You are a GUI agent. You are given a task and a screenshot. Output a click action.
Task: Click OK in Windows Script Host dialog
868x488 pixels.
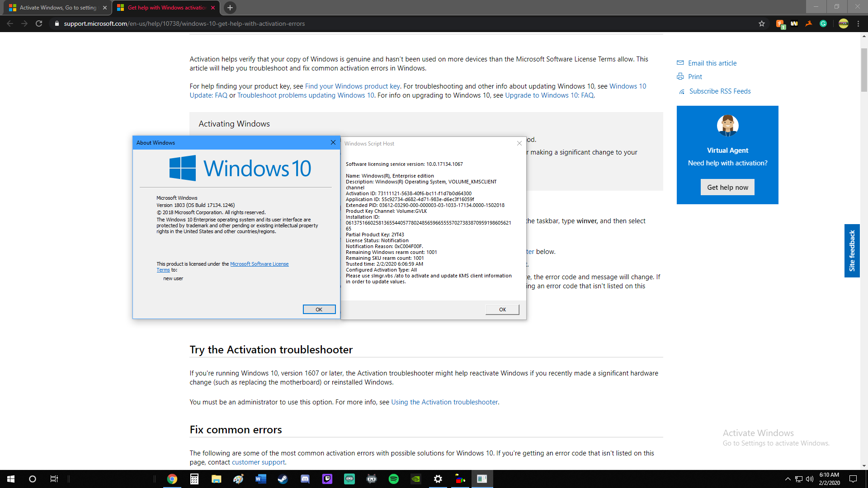click(x=502, y=310)
